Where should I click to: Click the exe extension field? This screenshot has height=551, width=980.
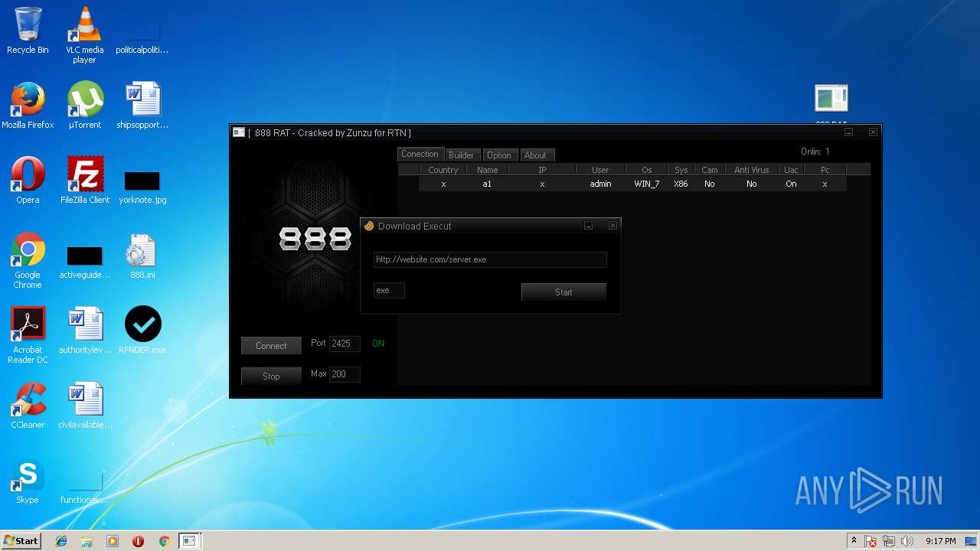[389, 290]
